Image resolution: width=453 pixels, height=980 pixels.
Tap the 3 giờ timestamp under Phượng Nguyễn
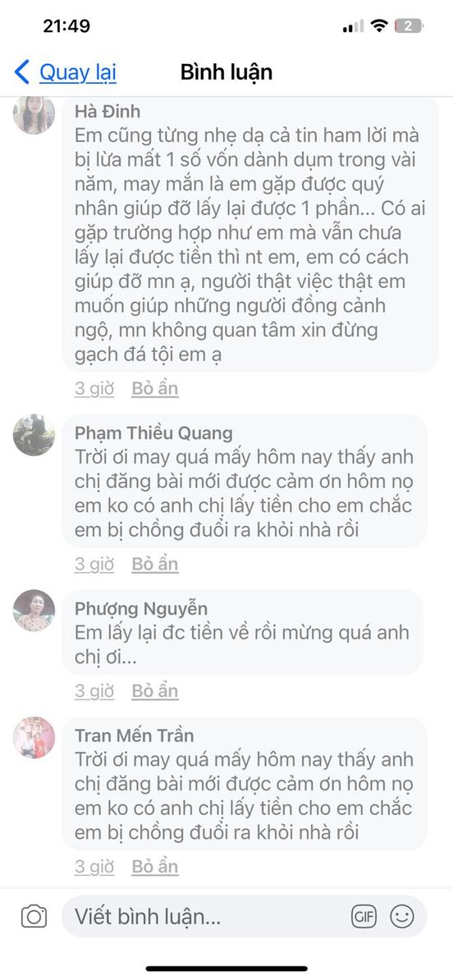pos(94,691)
